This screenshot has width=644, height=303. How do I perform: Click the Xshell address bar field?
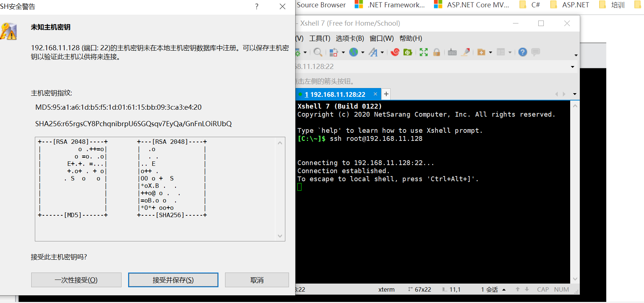pos(436,67)
